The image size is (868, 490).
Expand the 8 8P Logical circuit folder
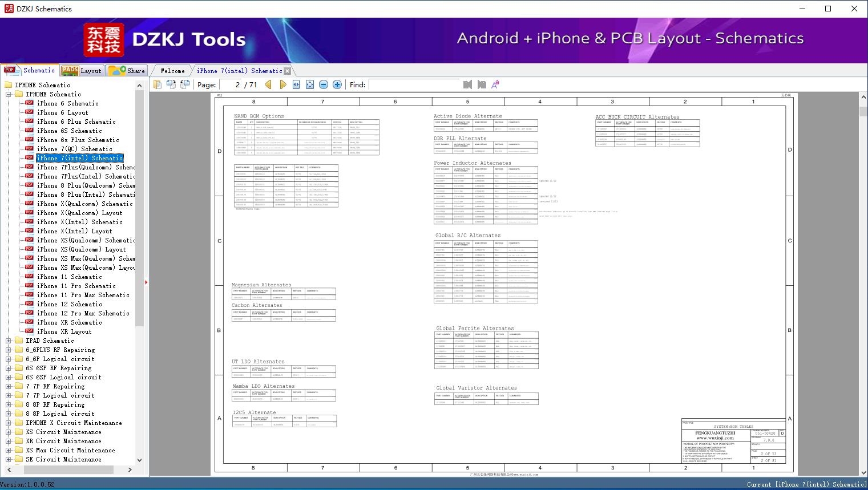point(8,414)
